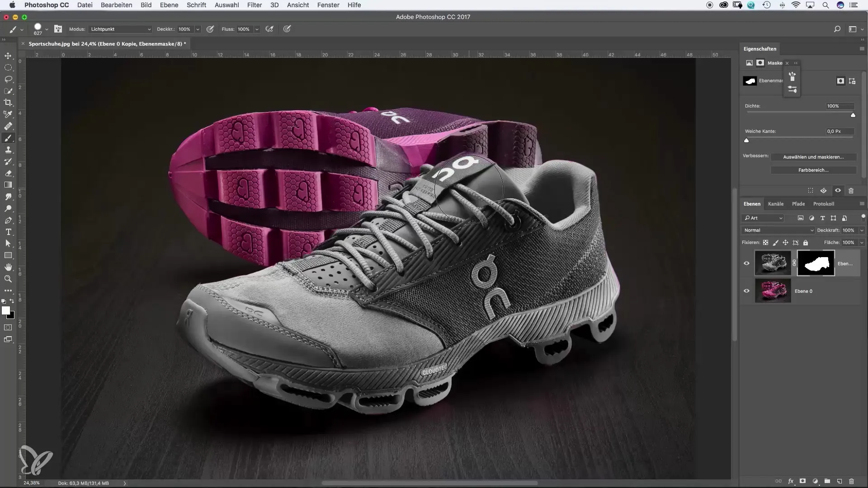Screen dimensions: 868x488
Task: Open the Properties panel flyout menu
Action: coord(862,49)
